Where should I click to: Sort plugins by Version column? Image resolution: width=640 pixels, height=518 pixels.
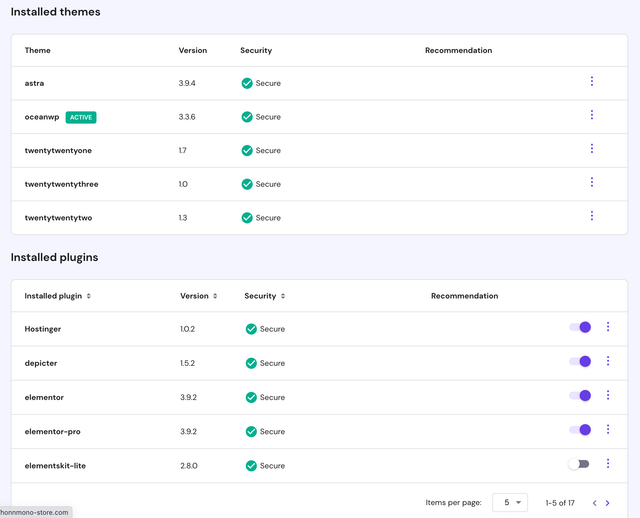point(199,296)
